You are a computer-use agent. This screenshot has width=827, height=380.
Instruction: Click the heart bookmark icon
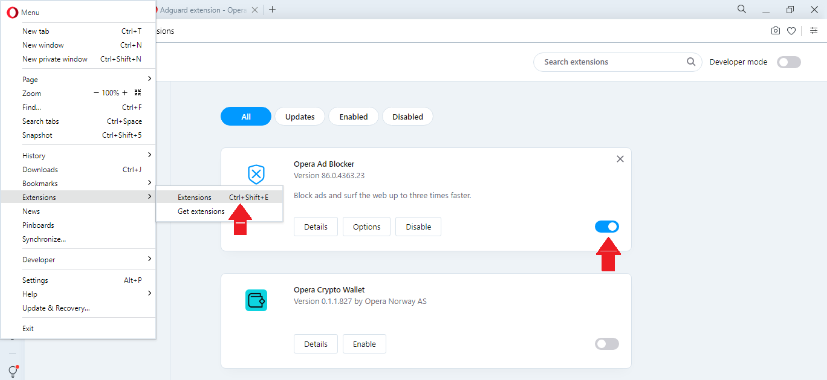pos(791,31)
